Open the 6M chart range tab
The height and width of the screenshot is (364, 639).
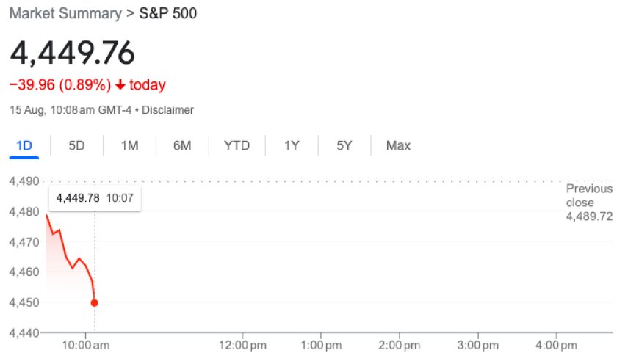point(182,145)
